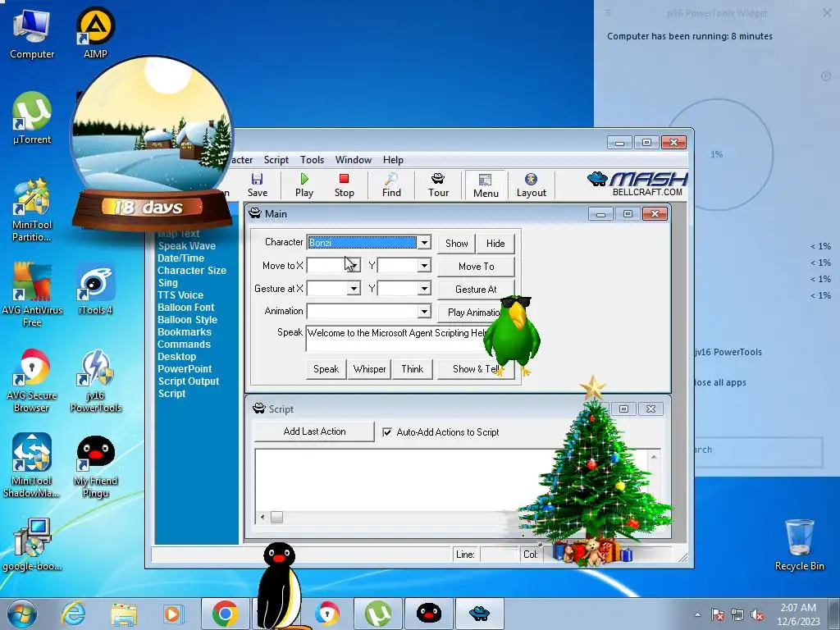Select Speak Wave in the sidebar

pyautogui.click(x=186, y=246)
